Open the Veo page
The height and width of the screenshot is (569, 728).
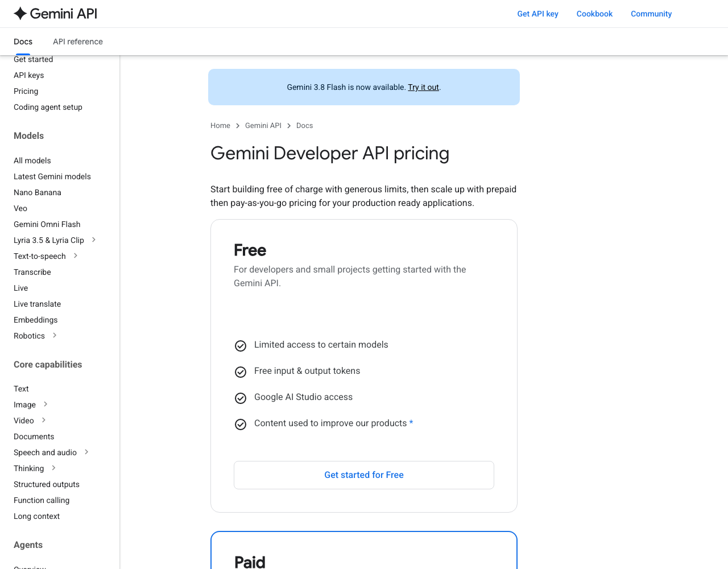click(x=20, y=208)
